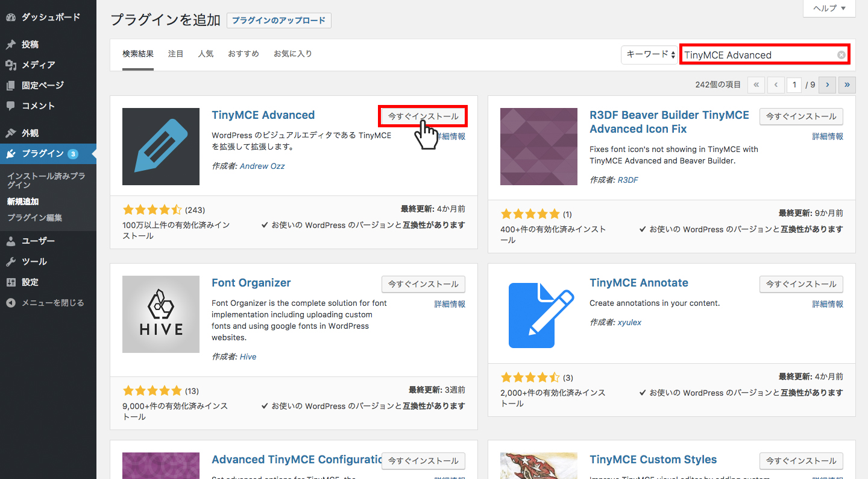Open the キーワード search type dropdown
868x479 pixels.
point(649,54)
